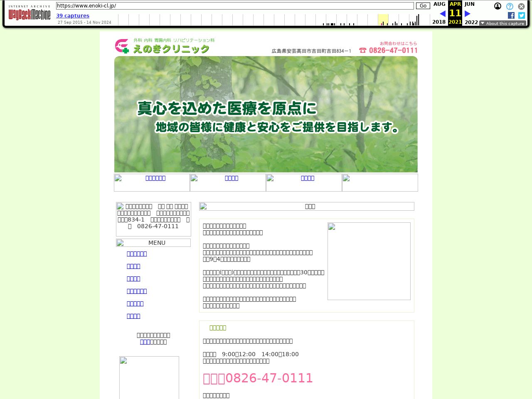Open second link under MENU heading
Image resolution: width=532 pixels, height=399 pixels.
pos(133,266)
